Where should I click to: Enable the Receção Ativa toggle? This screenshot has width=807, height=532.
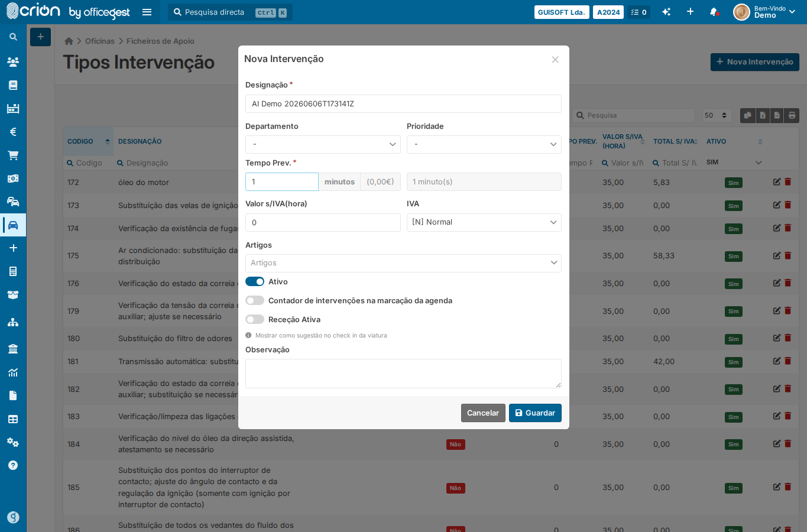pos(255,319)
